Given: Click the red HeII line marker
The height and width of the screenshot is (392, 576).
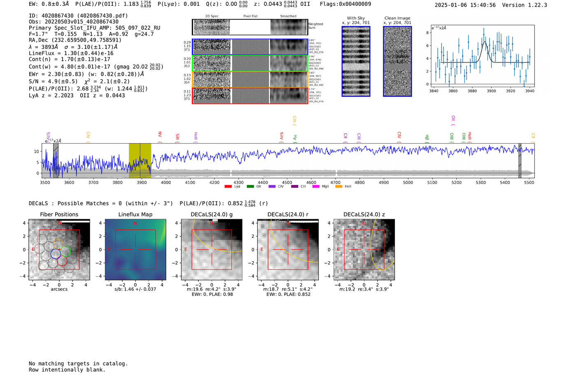Looking at the screenshot, I should tap(469, 137).
